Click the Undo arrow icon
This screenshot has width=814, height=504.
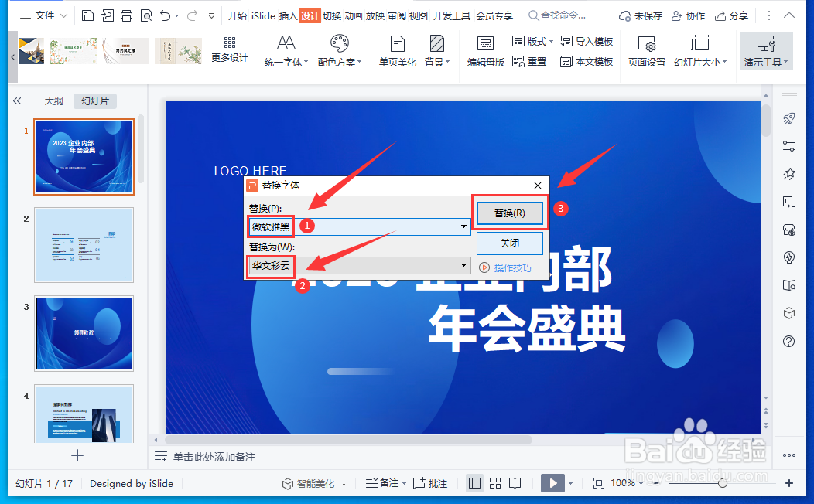click(166, 15)
